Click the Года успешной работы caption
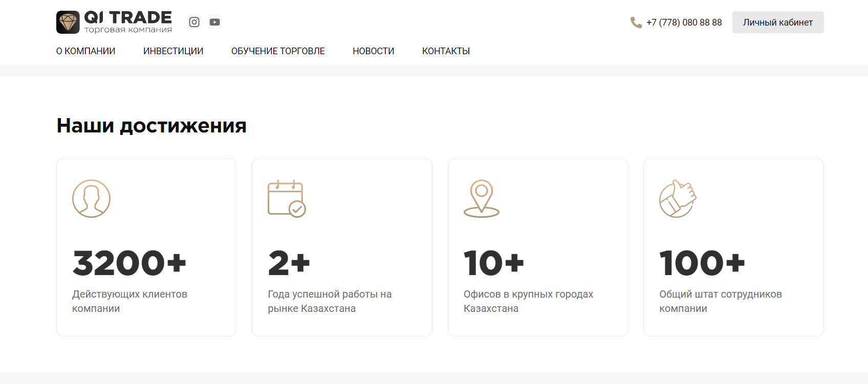 click(330, 301)
